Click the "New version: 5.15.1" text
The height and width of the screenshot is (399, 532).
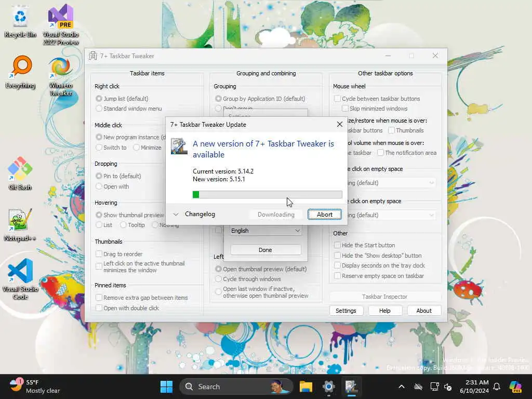point(219,179)
